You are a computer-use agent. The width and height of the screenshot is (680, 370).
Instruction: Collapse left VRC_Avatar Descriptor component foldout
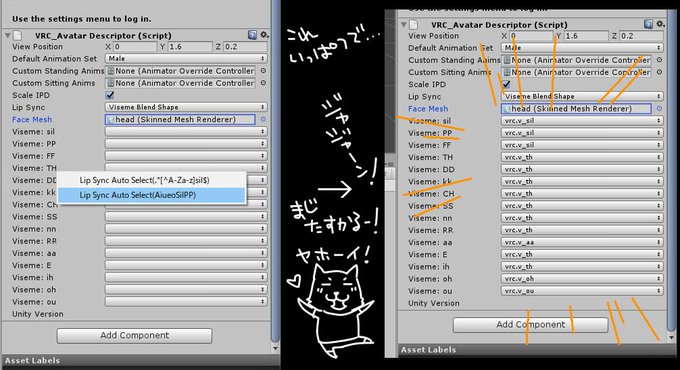(x=7, y=35)
